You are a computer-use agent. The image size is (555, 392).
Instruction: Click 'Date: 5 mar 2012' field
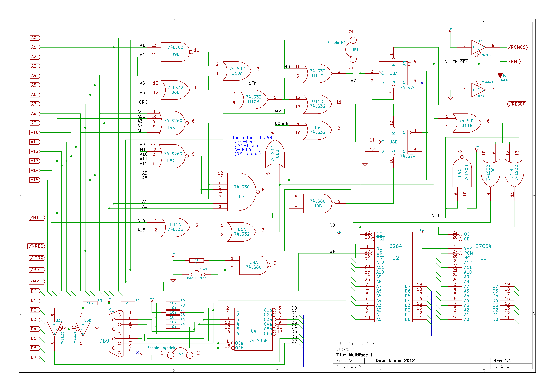point(395,361)
